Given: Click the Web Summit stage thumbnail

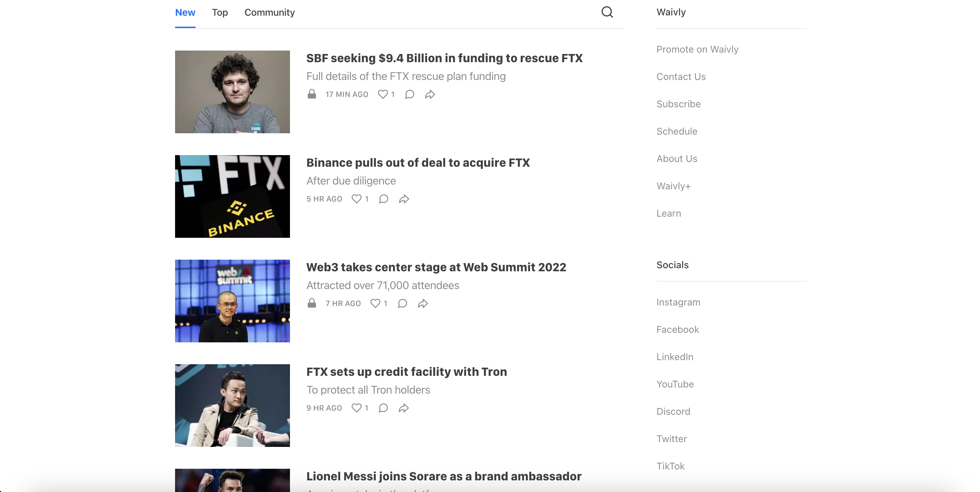Looking at the screenshot, I should click(x=233, y=301).
